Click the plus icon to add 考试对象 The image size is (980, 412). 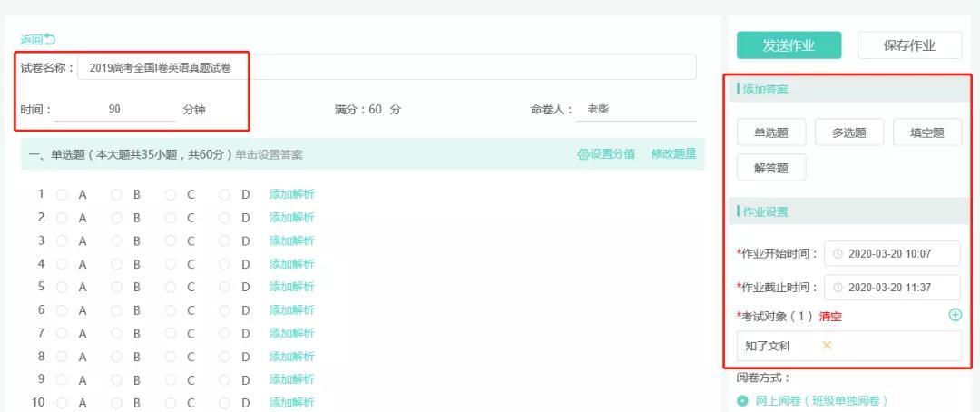(x=955, y=315)
